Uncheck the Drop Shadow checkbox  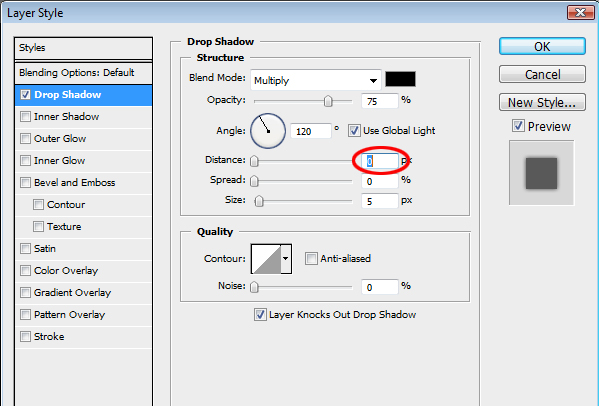click(x=25, y=95)
